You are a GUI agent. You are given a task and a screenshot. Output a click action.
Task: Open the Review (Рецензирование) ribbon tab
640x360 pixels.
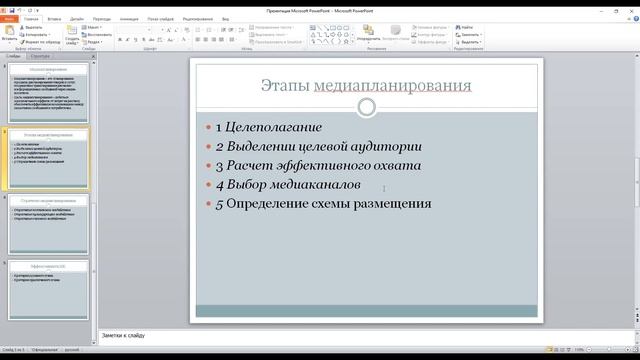pyautogui.click(x=198, y=19)
